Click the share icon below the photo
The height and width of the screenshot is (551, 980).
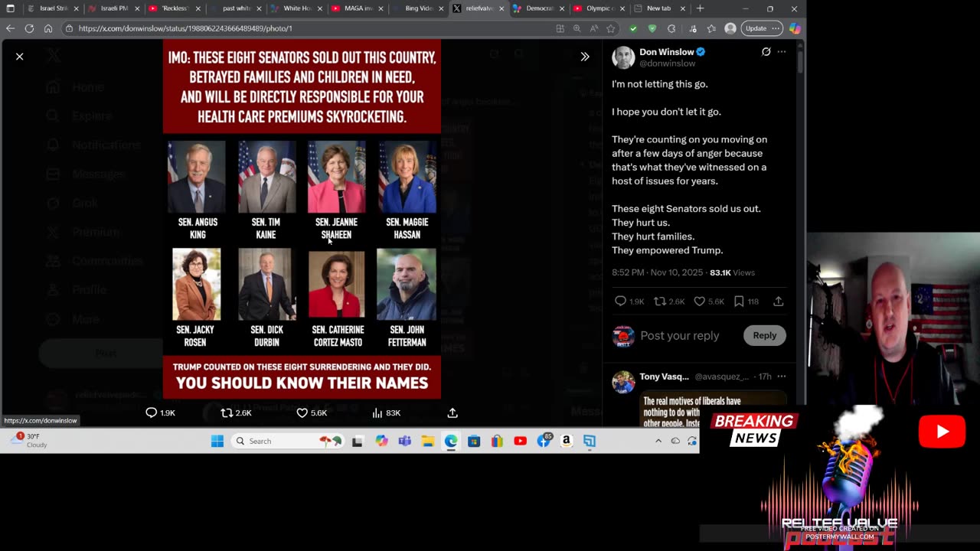452,412
